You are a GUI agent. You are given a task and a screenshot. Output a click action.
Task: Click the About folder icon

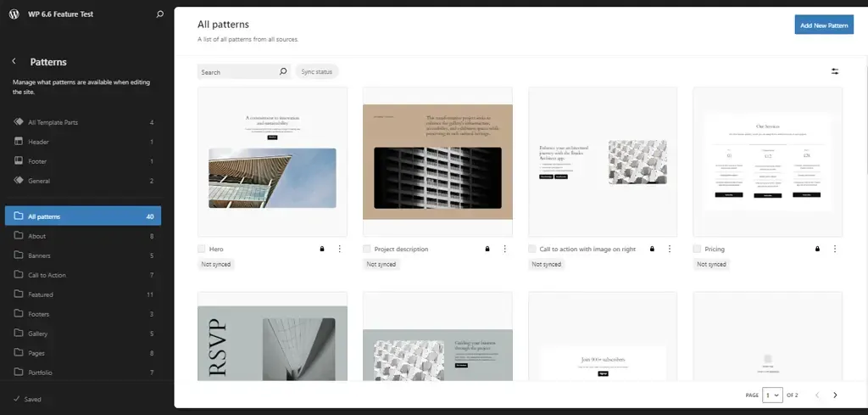(19, 235)
